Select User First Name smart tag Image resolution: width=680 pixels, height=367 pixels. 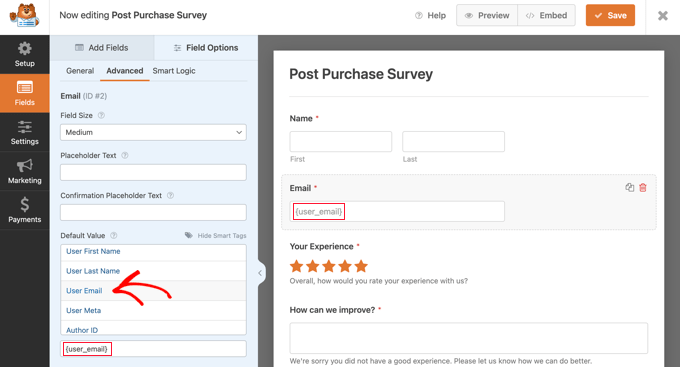coord(153,252)
